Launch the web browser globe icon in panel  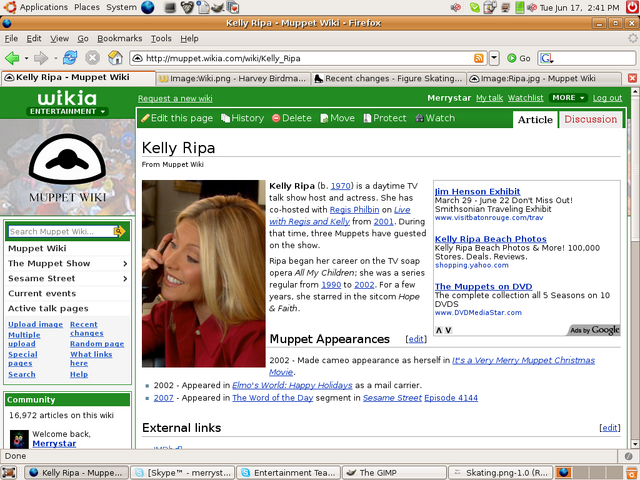[x=148, y=7]
